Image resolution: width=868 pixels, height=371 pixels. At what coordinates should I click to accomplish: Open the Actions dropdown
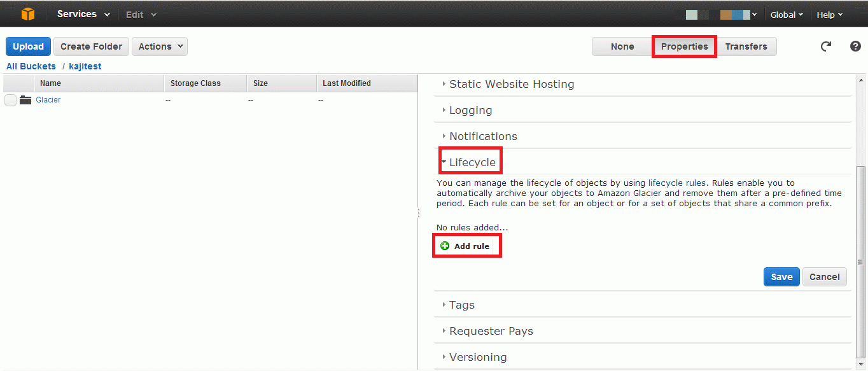(x=160, y=46)
